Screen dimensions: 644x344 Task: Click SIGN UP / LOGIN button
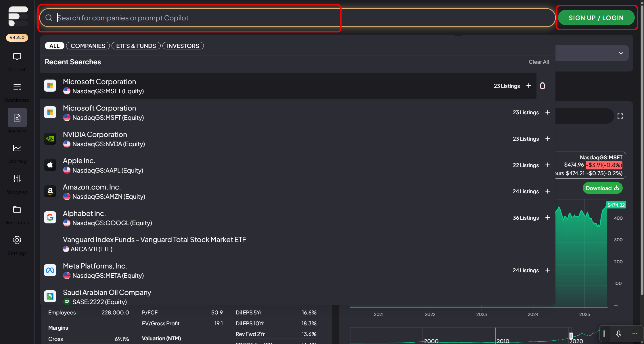596,18
